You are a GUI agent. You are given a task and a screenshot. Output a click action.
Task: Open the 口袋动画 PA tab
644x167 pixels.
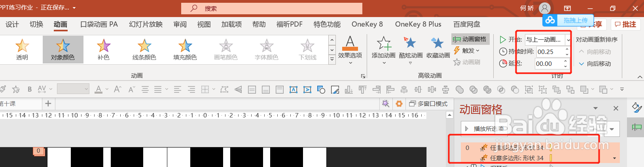[x=99, y=25]
